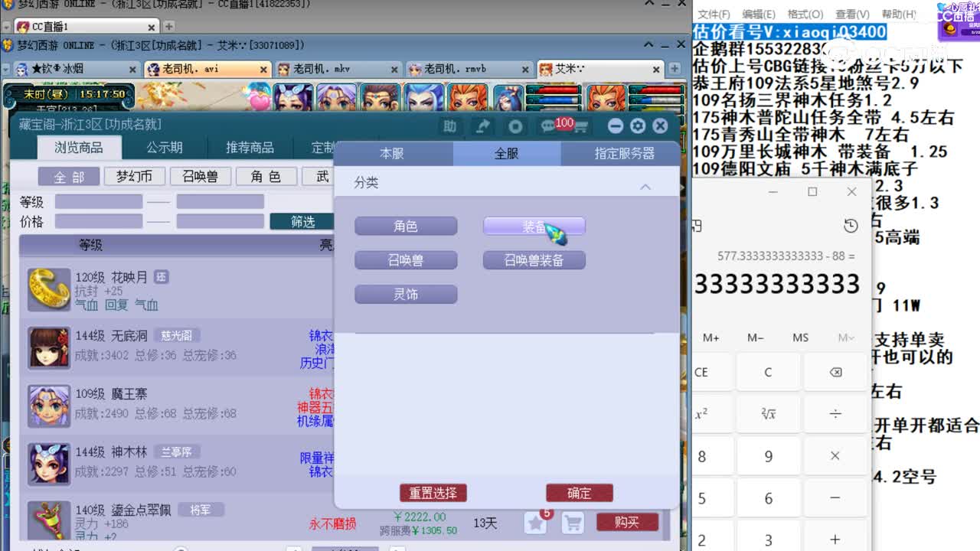Viewport: 980px width, 551px height.
Task: Open the messages icon with 100 badge
Action: pyautogui.click(x=549, y=126)
